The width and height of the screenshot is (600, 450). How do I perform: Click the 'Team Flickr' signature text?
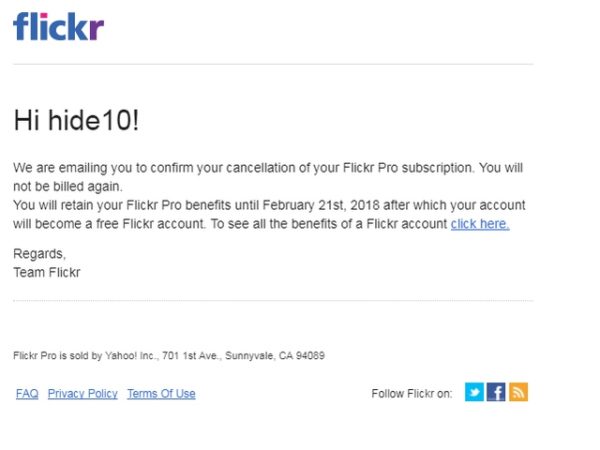pyautogui.click(x=47, y=272)
